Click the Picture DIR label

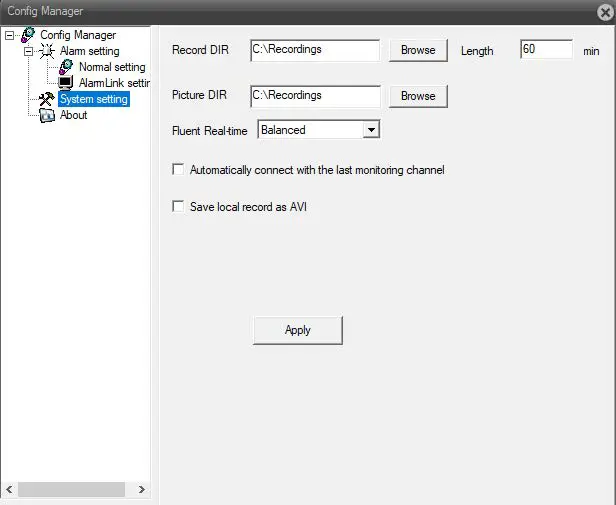(200, 95)
